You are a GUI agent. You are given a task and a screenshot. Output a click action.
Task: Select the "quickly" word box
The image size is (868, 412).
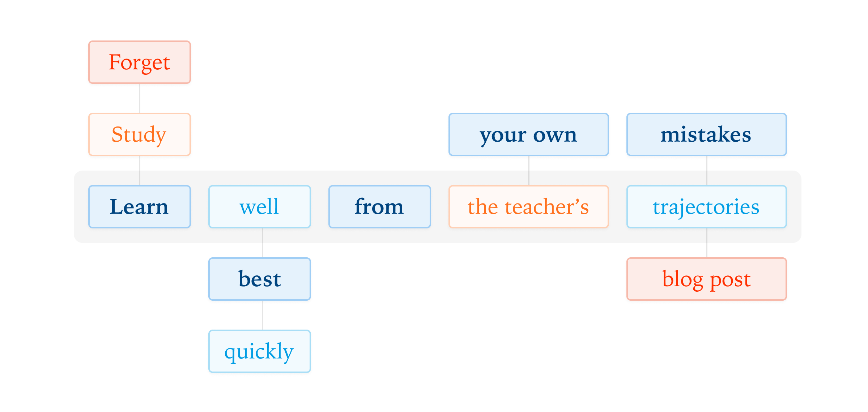point(260,351)
